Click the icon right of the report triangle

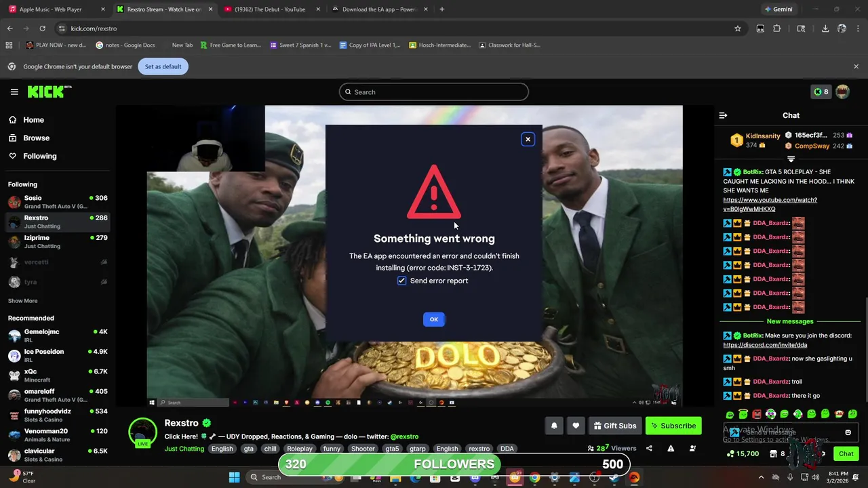pyautogui.click(x=692, y=448)
